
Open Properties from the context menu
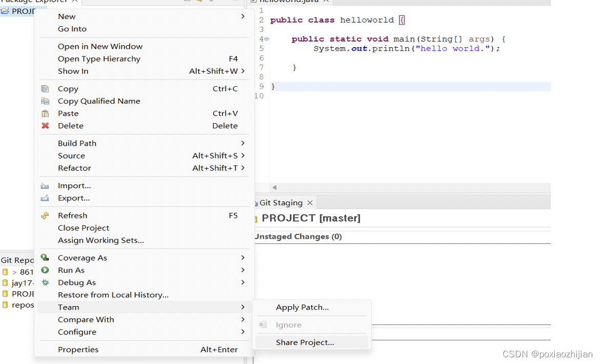[x=78, y=350]
